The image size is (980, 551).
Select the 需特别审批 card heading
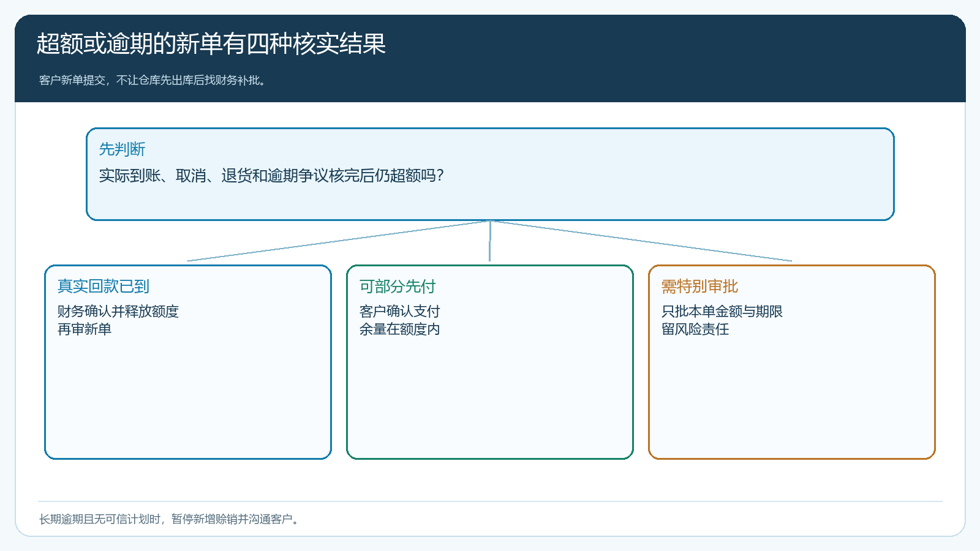(x=699, y=287)
